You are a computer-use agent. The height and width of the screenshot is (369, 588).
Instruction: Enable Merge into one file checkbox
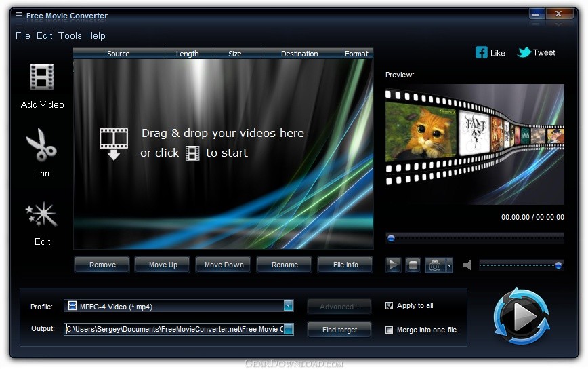coord(390,330)
